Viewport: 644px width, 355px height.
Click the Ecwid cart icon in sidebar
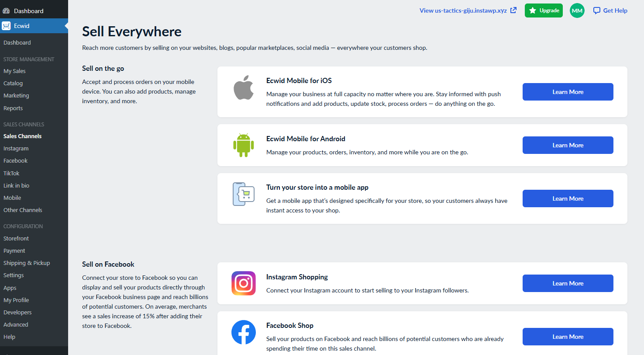point(6,26)
